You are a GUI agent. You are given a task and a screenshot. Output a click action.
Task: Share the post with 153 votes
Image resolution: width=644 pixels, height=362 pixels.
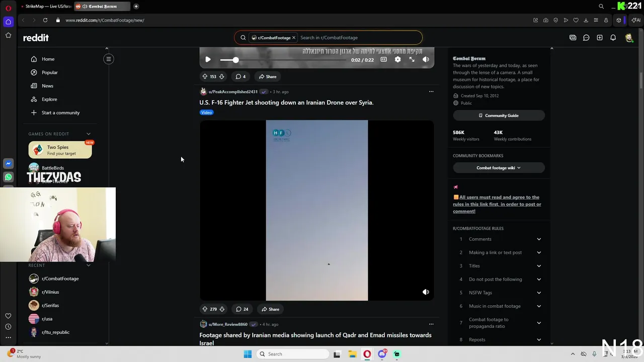[x=268, y=76]
